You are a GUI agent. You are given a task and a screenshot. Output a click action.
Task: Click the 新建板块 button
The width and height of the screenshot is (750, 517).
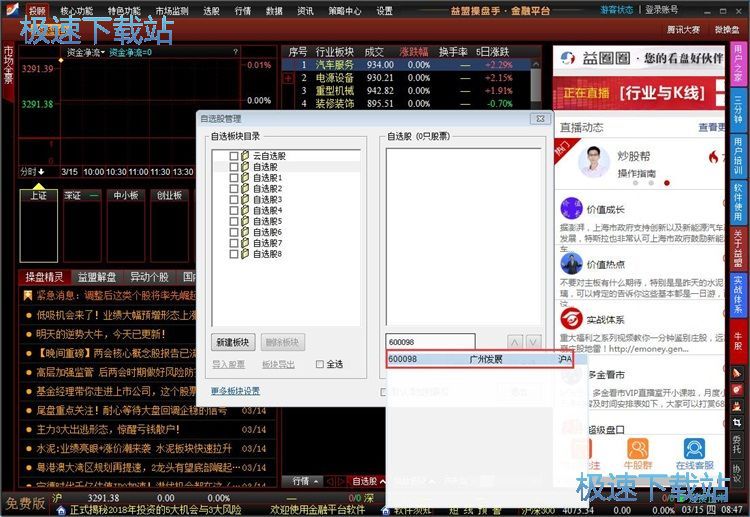233,342
